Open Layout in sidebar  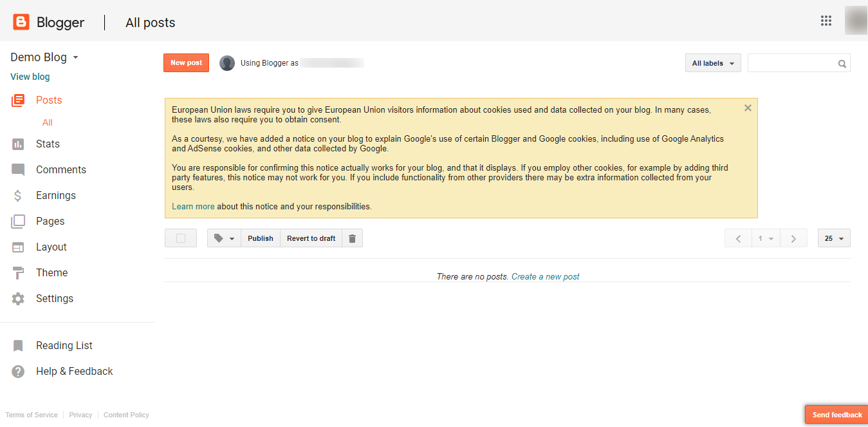tap(51, 247)
